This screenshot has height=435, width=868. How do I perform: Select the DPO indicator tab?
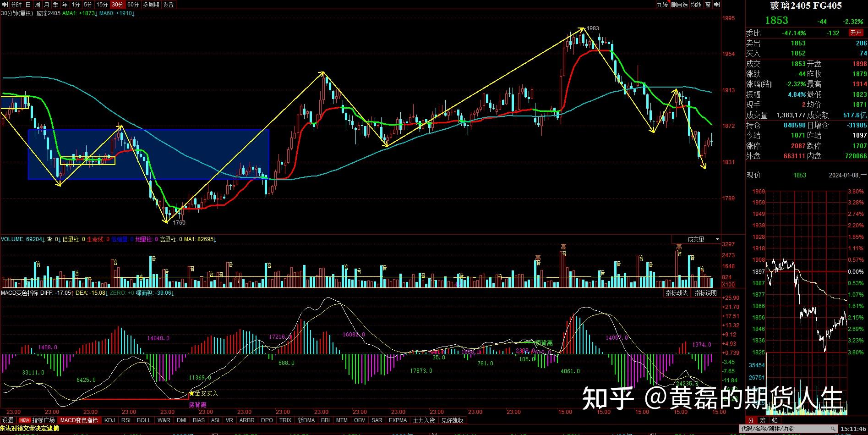click(x=267, y=420)
